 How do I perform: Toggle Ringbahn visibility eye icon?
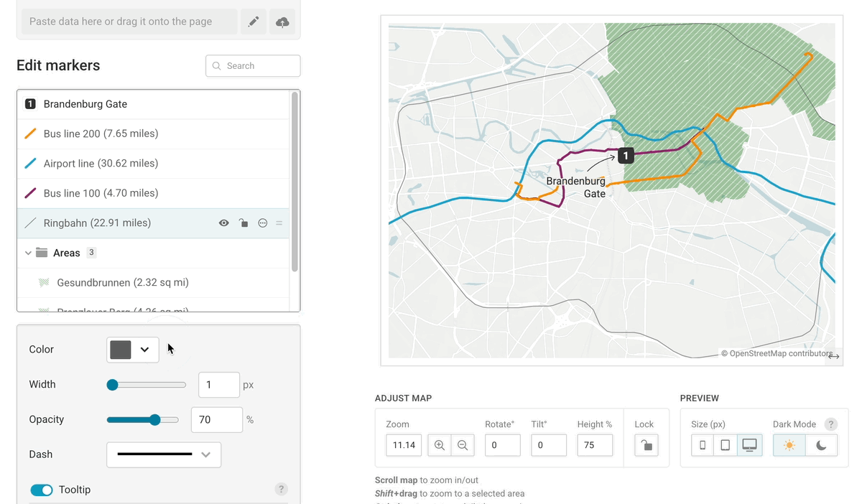point(224,223)
